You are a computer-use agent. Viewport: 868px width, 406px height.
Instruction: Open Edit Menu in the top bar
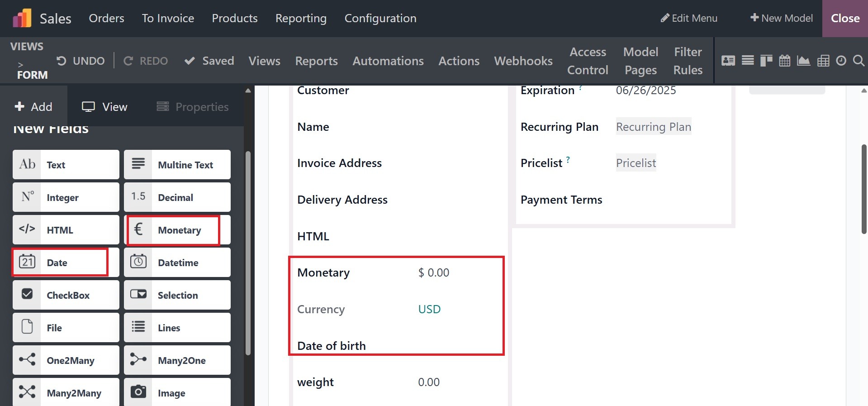[x=689, y=18]
